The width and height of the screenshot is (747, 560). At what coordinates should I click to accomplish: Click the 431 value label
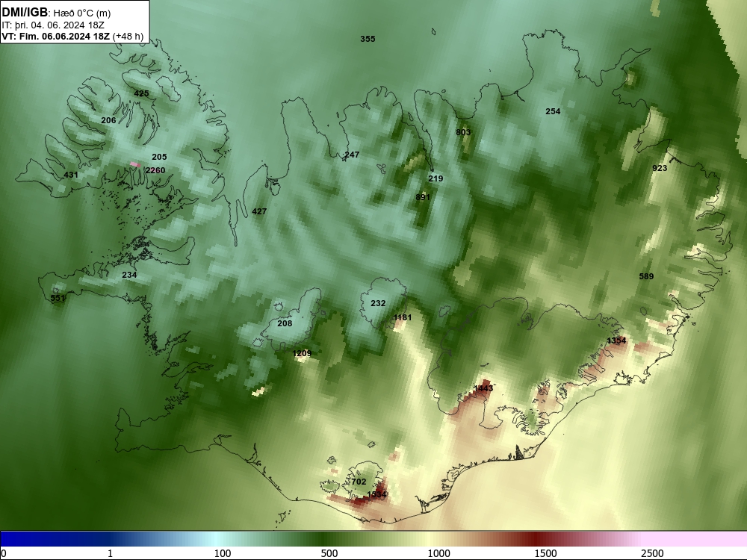point(71,175)
